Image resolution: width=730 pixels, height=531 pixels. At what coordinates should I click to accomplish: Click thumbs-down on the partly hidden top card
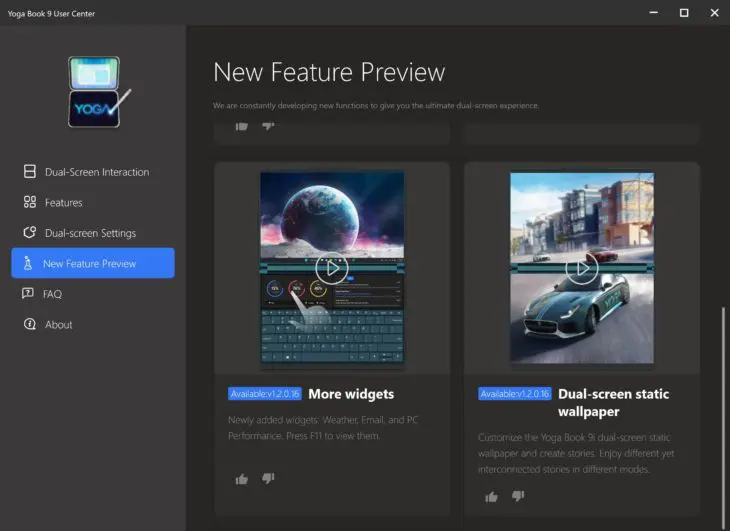point(268,126)
